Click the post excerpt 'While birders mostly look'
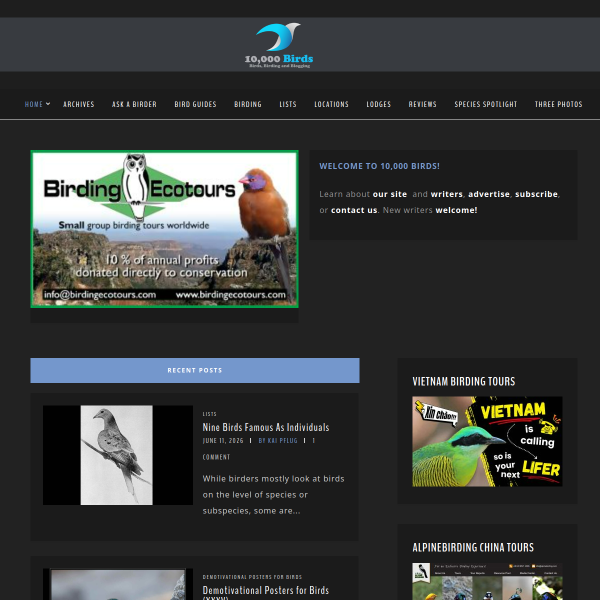600x600 pixels. pos(273,495)
